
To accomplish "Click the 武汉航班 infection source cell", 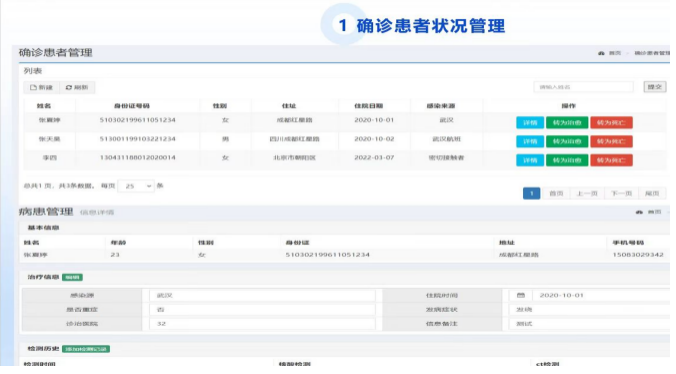I will tap(447, 139).
